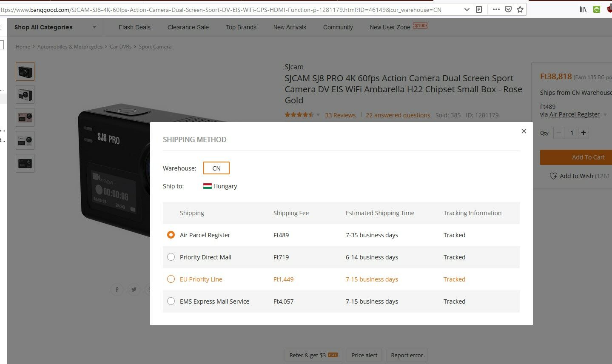The width and height of the screenshot is (612, 364).
Task: Go to Clearance Sale
Action: pyautogui.click(x=188, y=27)
